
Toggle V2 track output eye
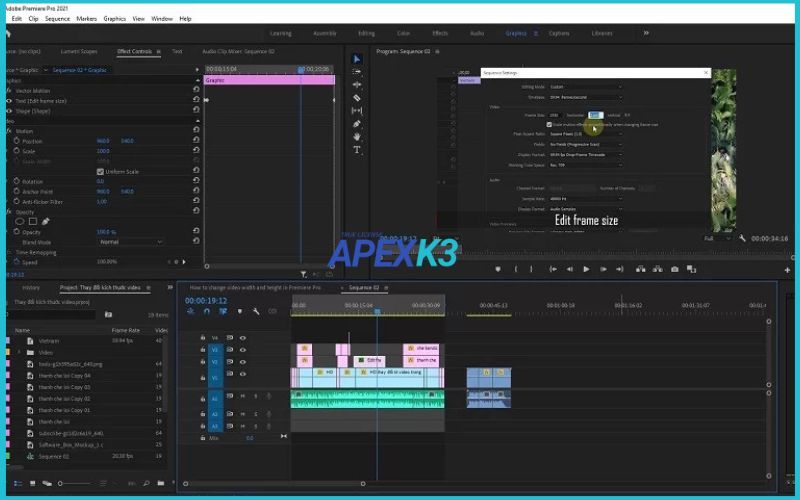243,362
